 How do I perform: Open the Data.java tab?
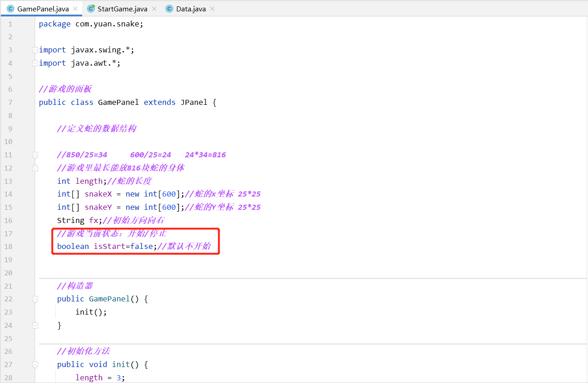[x=190, y=9]
